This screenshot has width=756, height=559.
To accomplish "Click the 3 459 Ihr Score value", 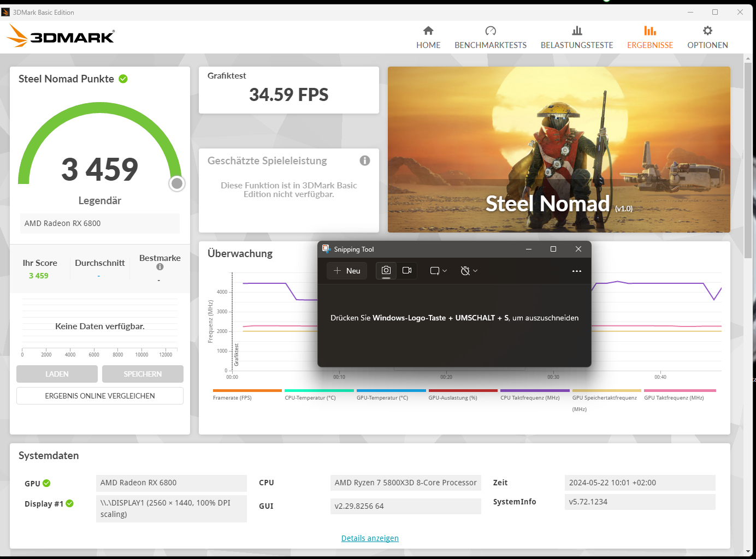I will coord(39,276).
